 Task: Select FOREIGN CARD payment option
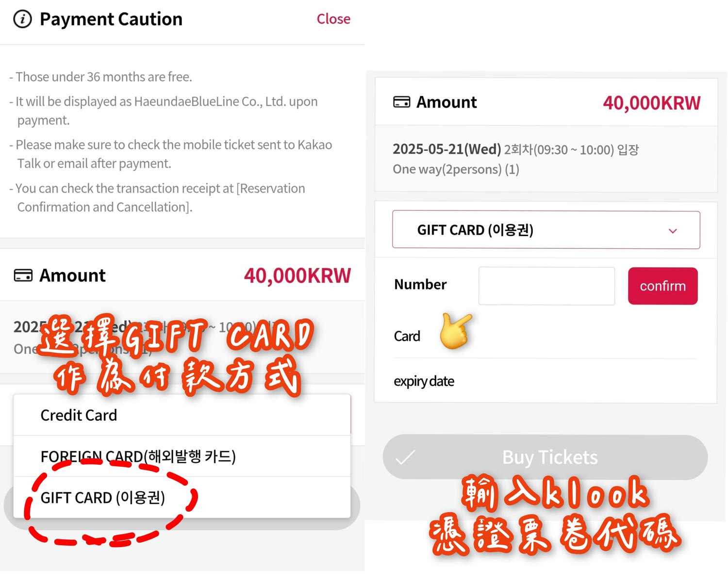[182, 456]
